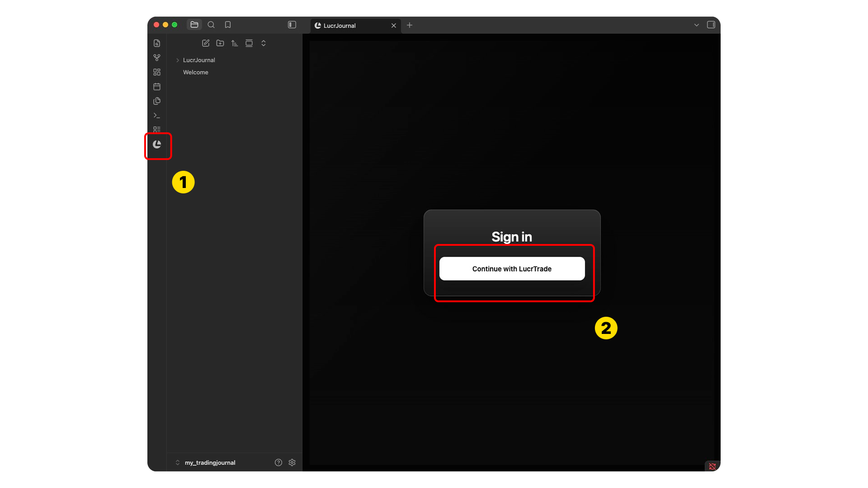This screenshot has height=488, width=868.
Task: Open daily note calendar icon
Action: tap(157, 87)
